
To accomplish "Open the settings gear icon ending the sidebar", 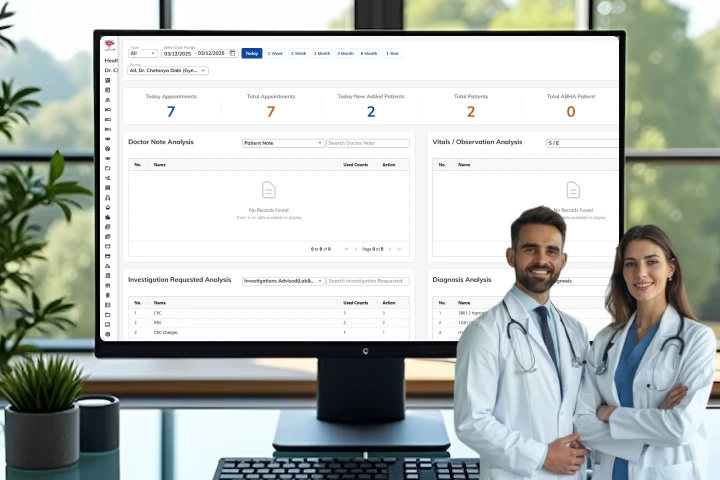I will pos(107,334).
